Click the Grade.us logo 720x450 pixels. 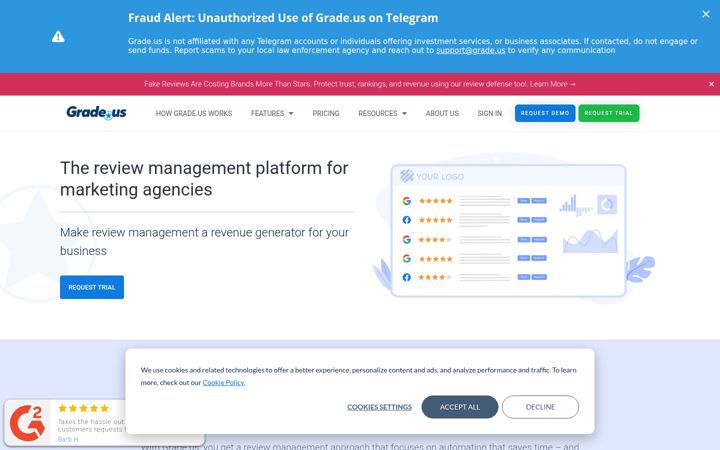pyautogui.click(x=96, y=112)
